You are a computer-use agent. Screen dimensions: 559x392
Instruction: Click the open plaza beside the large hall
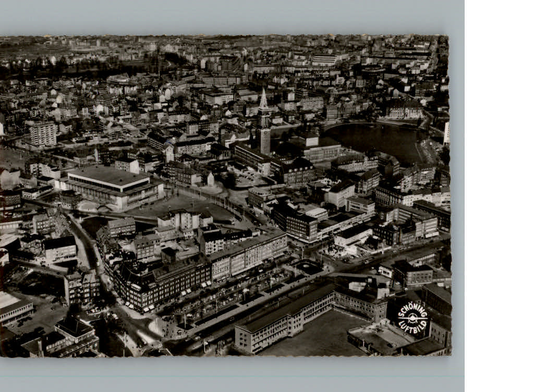point(183,205)
